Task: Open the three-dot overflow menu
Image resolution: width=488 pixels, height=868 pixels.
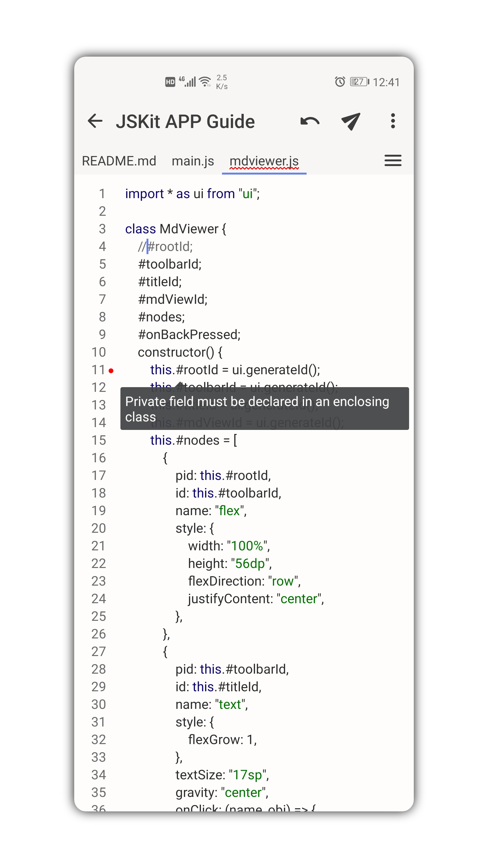Action: coord(393,121)
